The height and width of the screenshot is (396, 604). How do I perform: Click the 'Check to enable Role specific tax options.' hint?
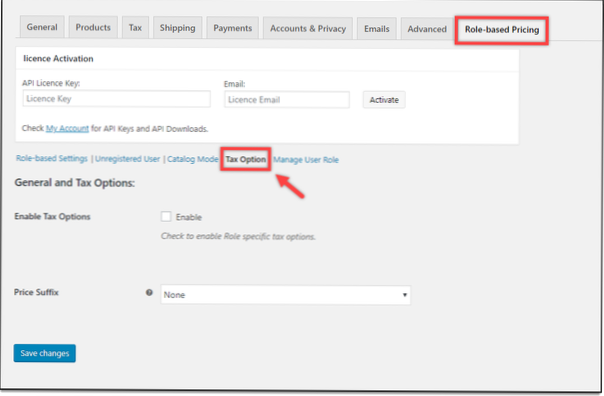238,236
